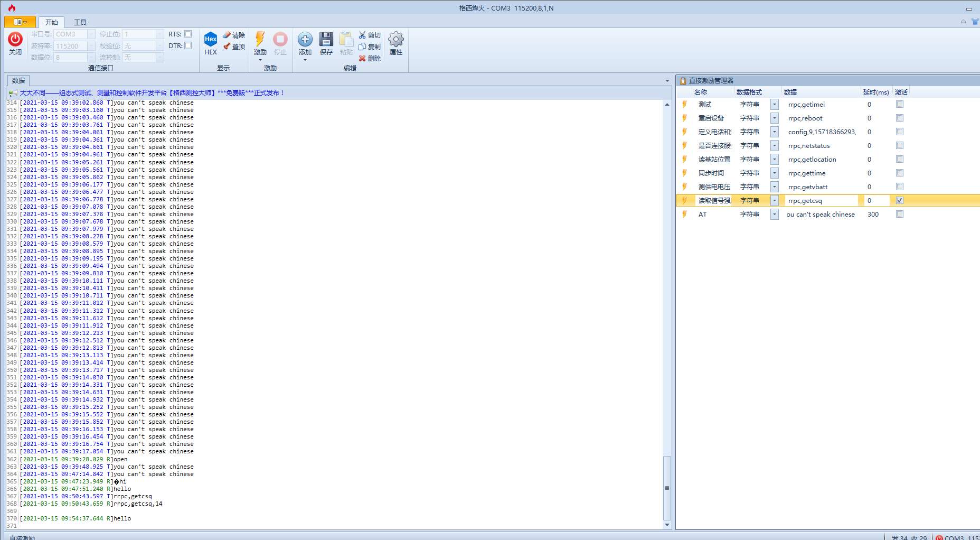The image size is (980, 540).
Task: Open data format dropdown for AT row
Action: (774, 215)
